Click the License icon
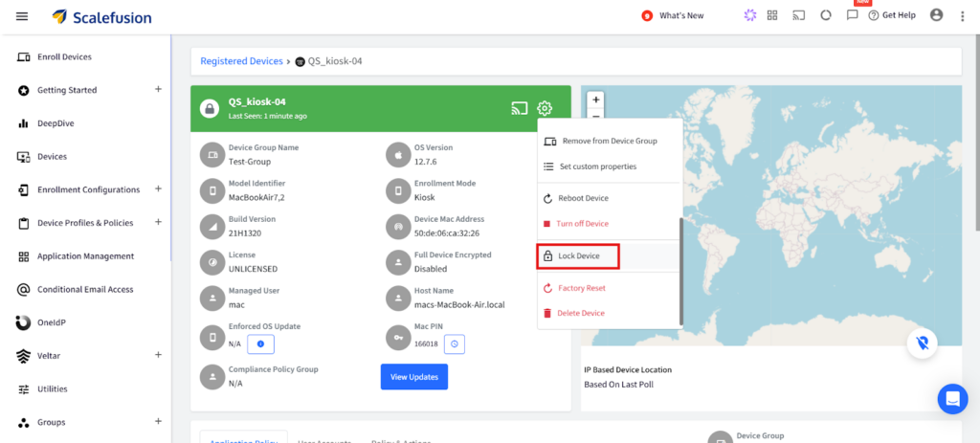The image size is (980, 443). click(x=212, y=262)
